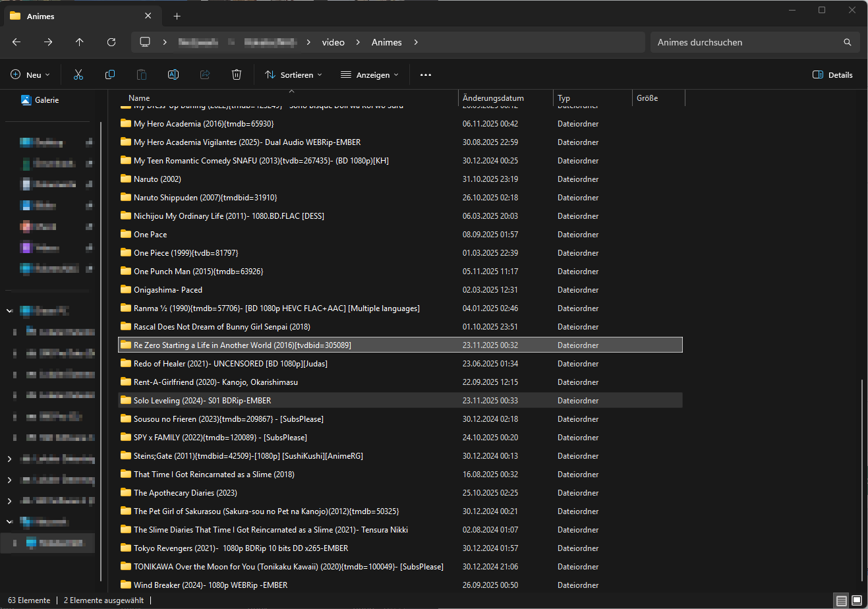Click the Copy icon in toolbar
Screen dimensions: 868x609
110,75
